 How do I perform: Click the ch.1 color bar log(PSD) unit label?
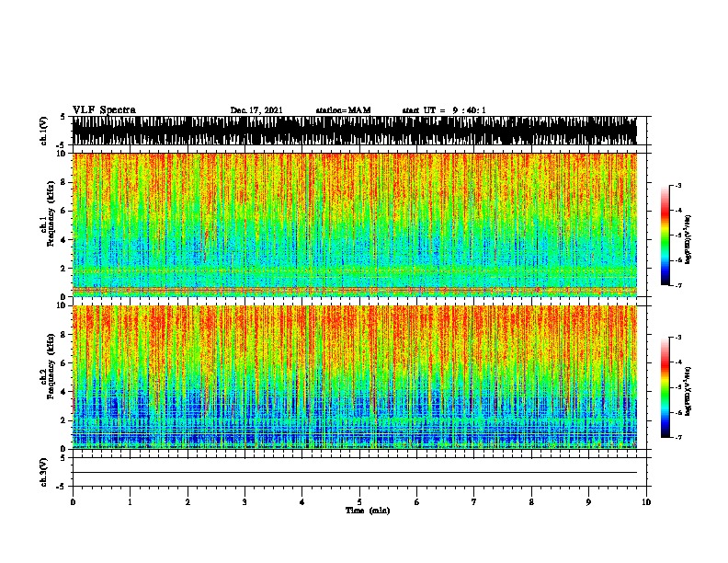click(x=688, y=239)
